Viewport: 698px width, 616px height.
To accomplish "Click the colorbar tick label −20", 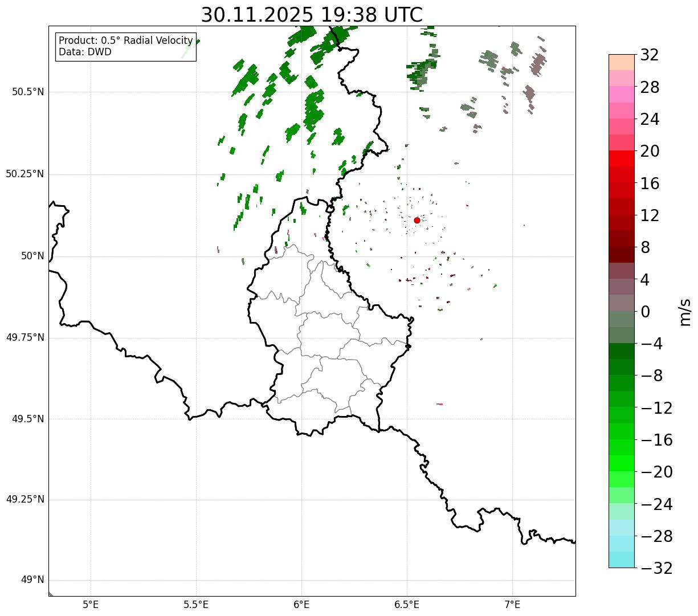I will coord(656,472).
